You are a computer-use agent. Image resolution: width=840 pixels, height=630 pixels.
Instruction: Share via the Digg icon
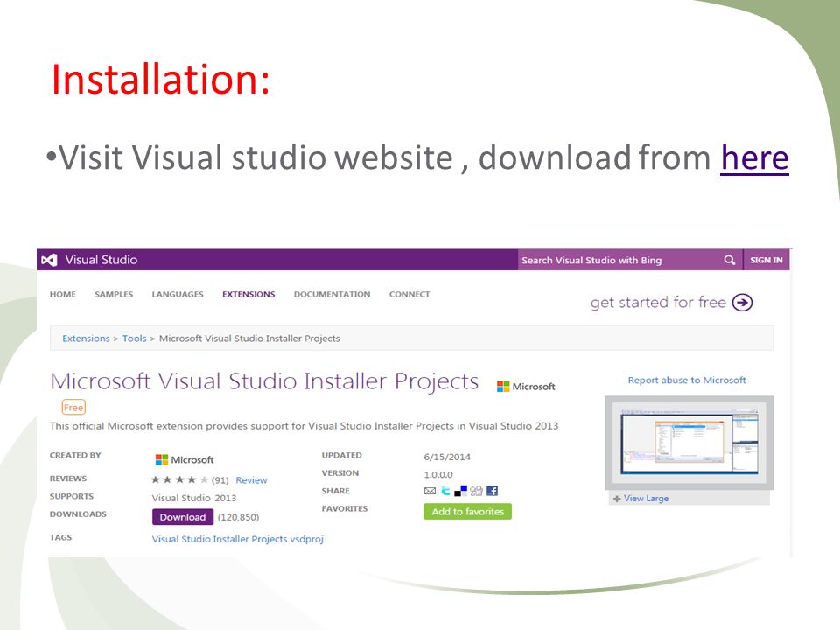pyautogui.click(x=476, y=491)
